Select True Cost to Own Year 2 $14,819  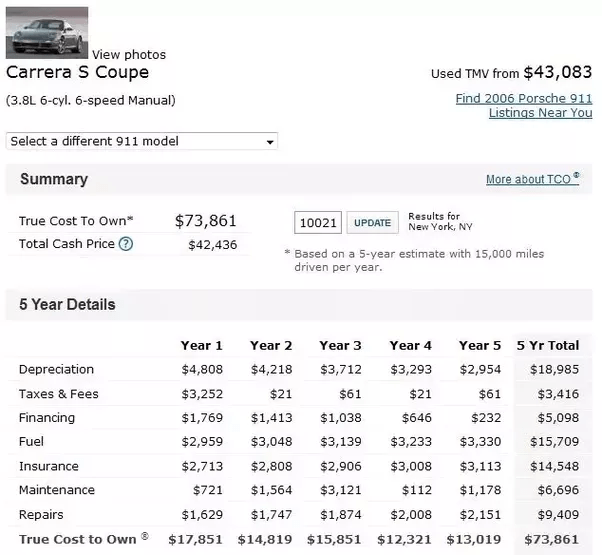(x=265, y=539)
